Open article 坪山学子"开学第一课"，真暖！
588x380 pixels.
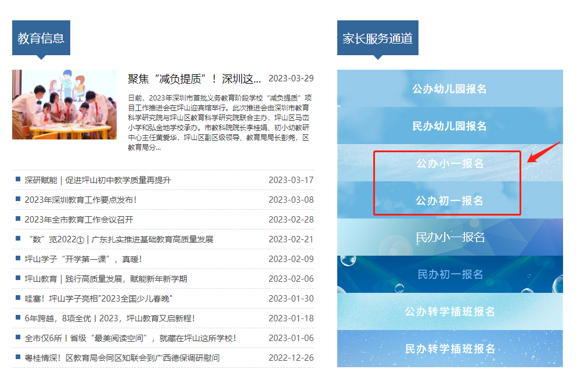pos(83,259)
